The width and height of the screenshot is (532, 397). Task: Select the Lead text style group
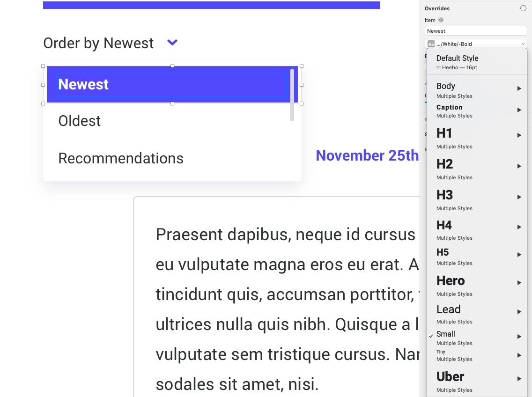tap(477, 314)
